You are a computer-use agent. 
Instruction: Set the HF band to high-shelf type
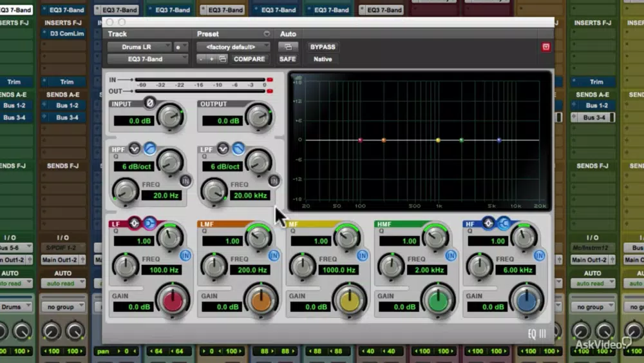coord(504,223)
